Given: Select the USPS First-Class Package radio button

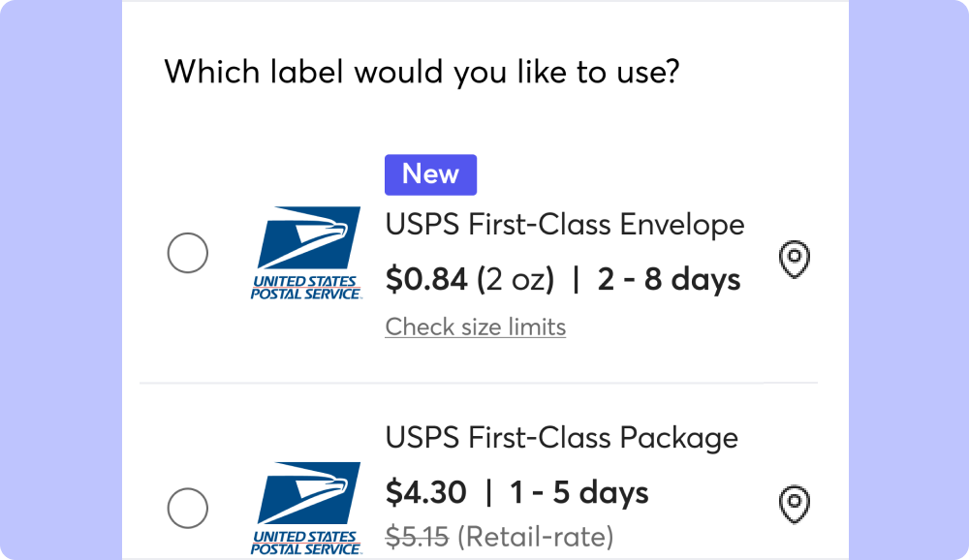Looking at the screenshot, I should point(188,508).
